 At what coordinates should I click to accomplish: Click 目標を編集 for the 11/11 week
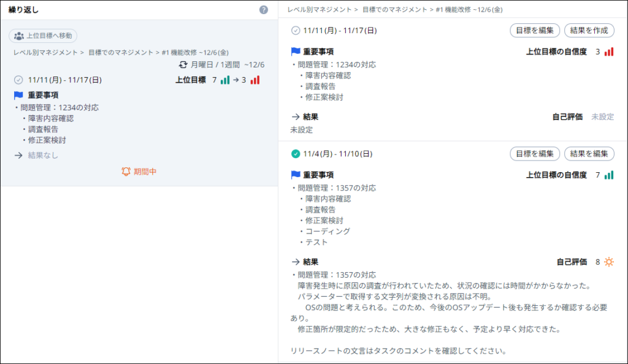(x=535, y=31)
